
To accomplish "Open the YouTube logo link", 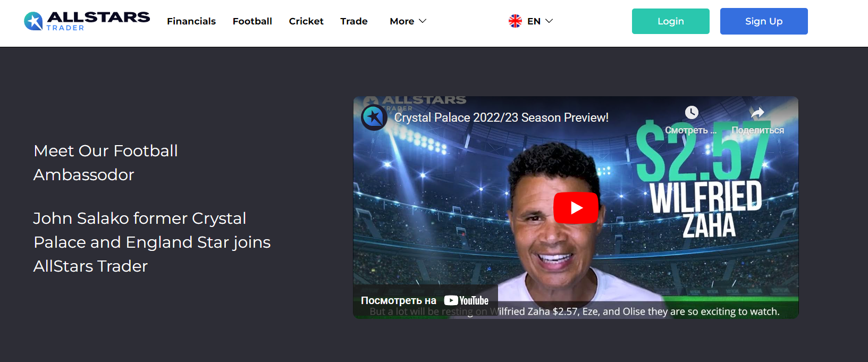I will pos(466,301).
